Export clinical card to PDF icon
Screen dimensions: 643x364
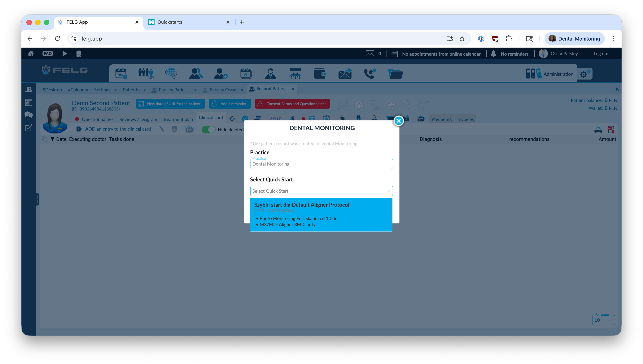611,130
